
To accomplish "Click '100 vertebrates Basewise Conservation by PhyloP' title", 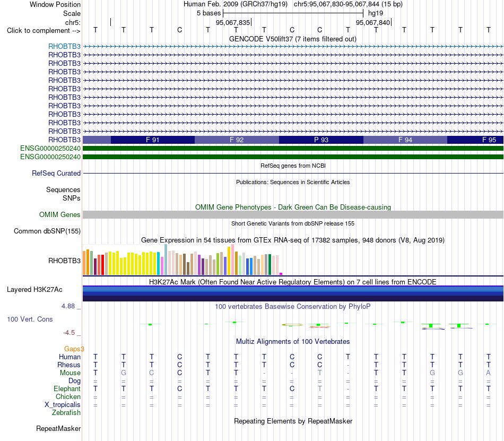I will click(293, 306).
